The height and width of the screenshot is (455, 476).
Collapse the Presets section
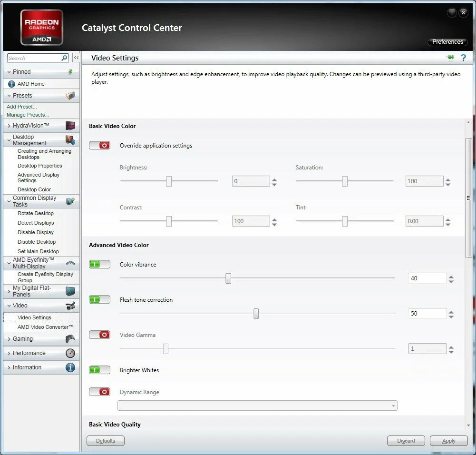tap(9, 96)
